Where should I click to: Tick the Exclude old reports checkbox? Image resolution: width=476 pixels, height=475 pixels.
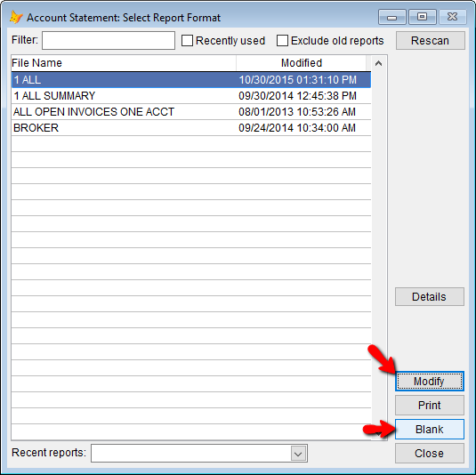point(282,40)
